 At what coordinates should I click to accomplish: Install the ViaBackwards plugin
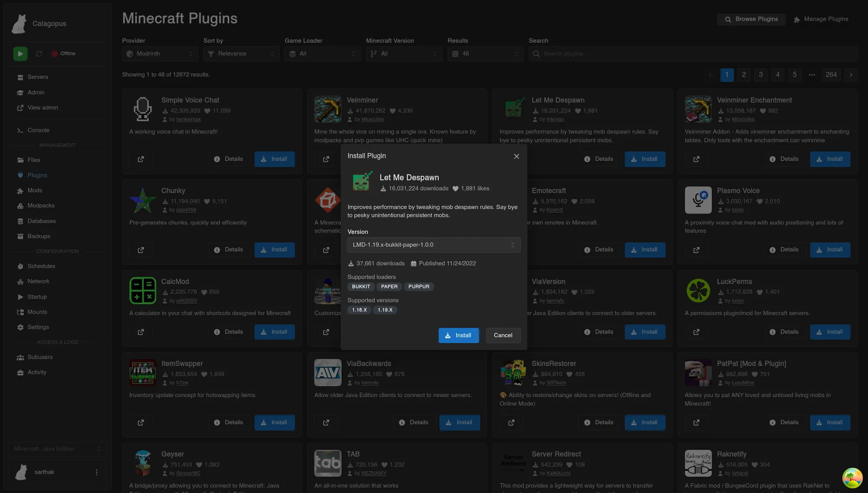tap(460, 423)
